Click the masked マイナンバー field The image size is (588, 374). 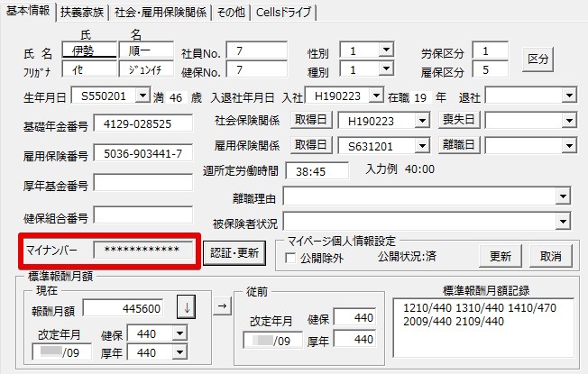(x=142, y=250)
